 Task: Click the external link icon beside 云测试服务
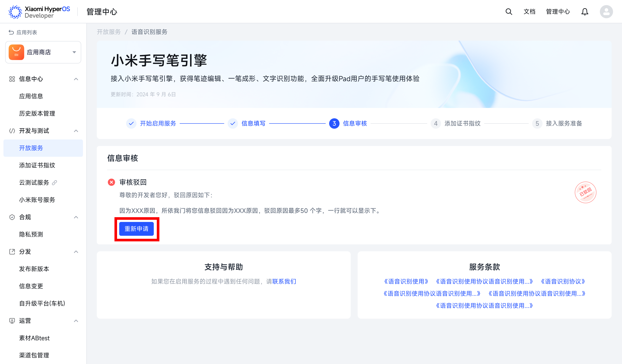(x=55, y=183)
